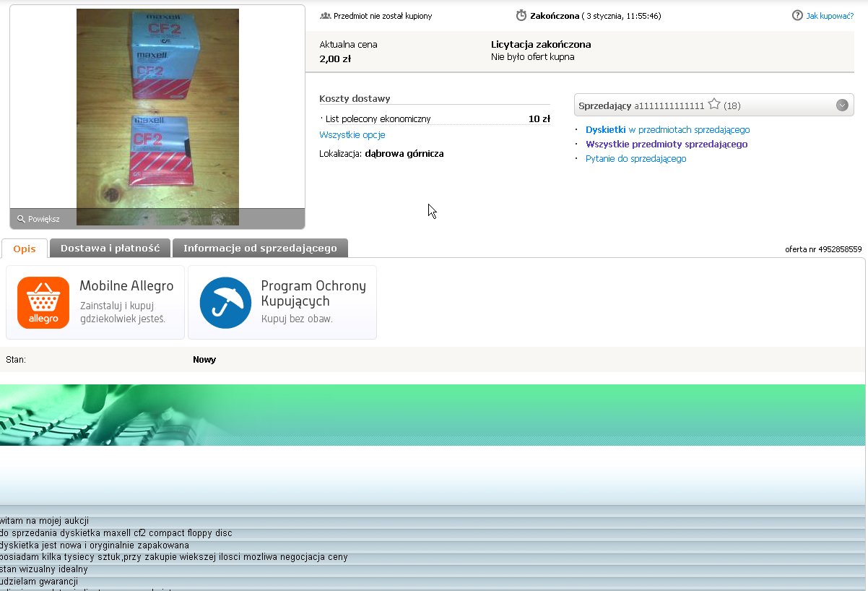
Task: View Wszystkie przedmioty sprzedającego link
Action: tap(667, 144)
